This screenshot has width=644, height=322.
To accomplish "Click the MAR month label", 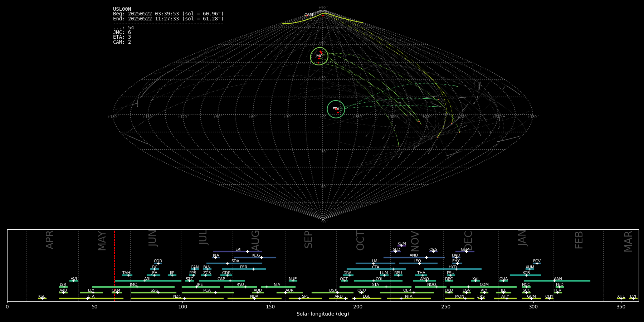I will (x=628, y=241).
